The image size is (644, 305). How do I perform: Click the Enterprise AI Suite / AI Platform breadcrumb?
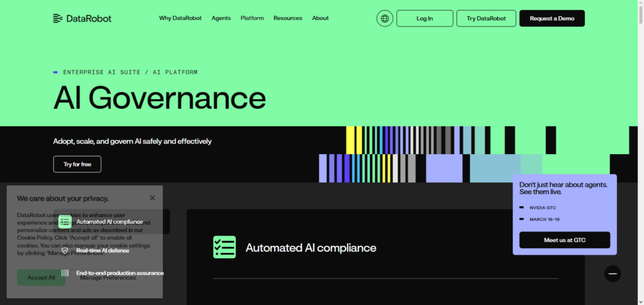click(130, 72)
